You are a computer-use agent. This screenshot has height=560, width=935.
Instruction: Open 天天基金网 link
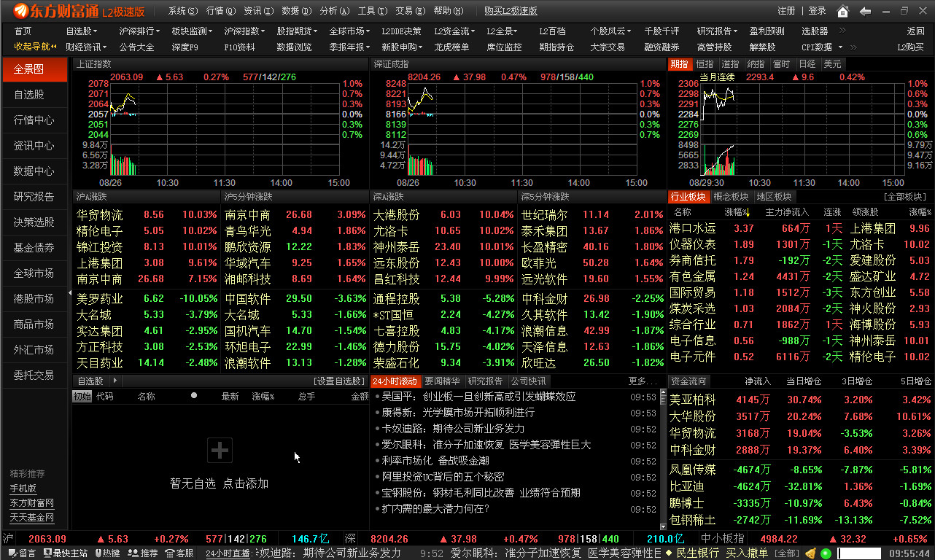[32, 518]
